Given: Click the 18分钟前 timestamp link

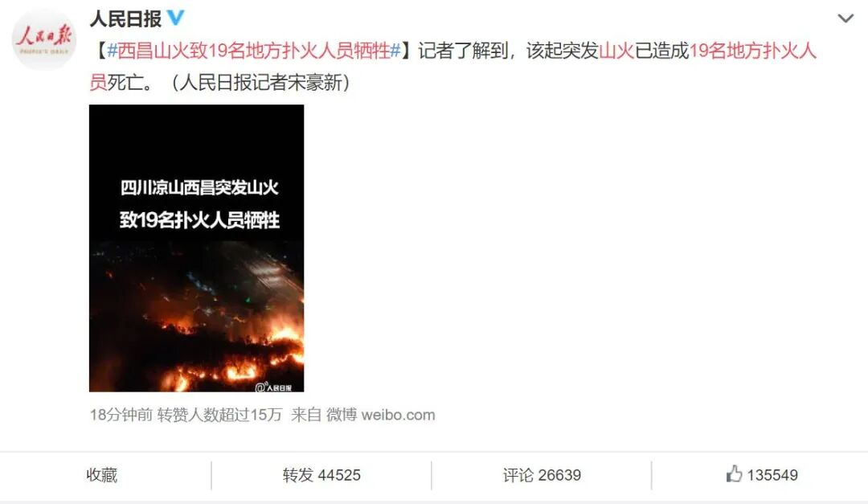Looking at the screenshot, I should (x=121, y=415).
